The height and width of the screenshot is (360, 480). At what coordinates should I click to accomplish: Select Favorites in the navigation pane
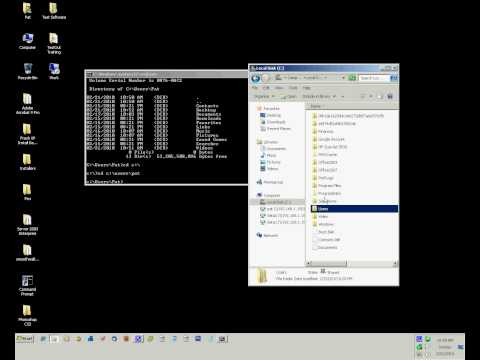268,109
